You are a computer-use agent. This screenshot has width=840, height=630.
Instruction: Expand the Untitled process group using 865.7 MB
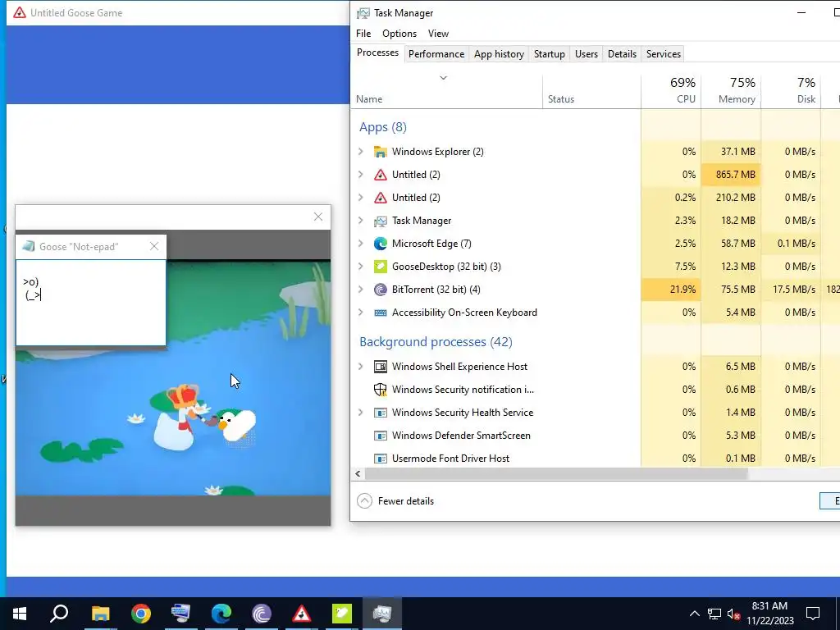361,175
